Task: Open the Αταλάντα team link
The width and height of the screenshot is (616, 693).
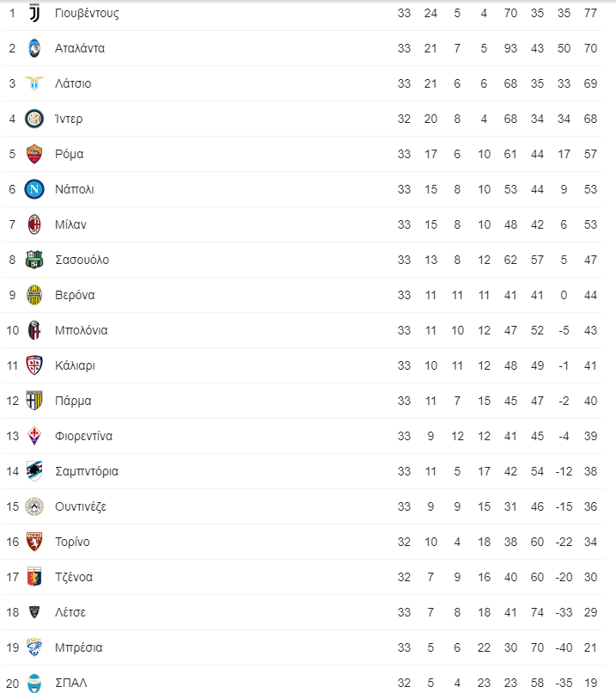Action: pyautogui.click(x=80, y=48)
